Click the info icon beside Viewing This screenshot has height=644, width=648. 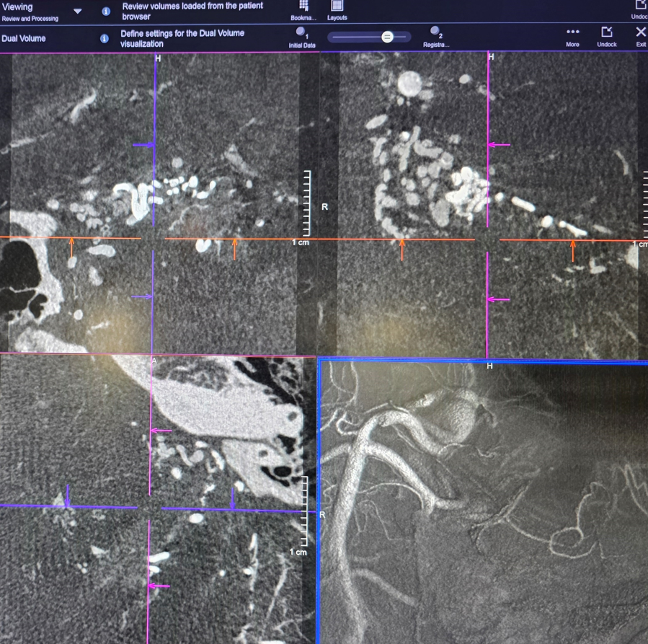click(x=106, y=12)
